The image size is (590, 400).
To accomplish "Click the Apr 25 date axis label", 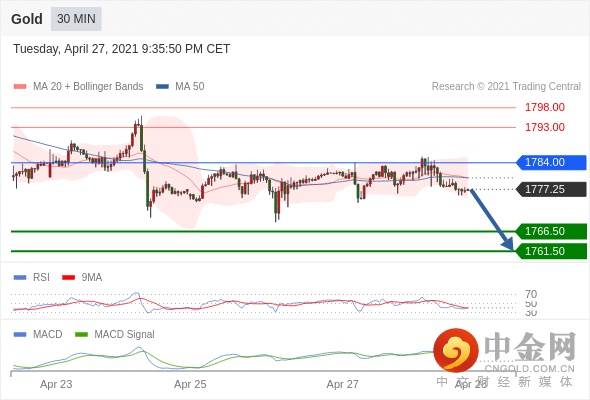I will (190, 384).
